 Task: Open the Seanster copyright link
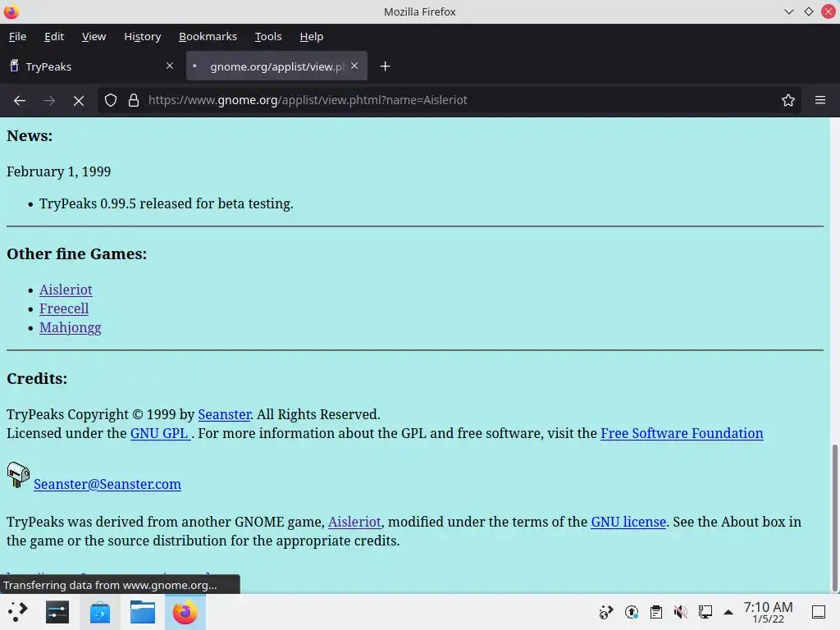pos(225,414)
